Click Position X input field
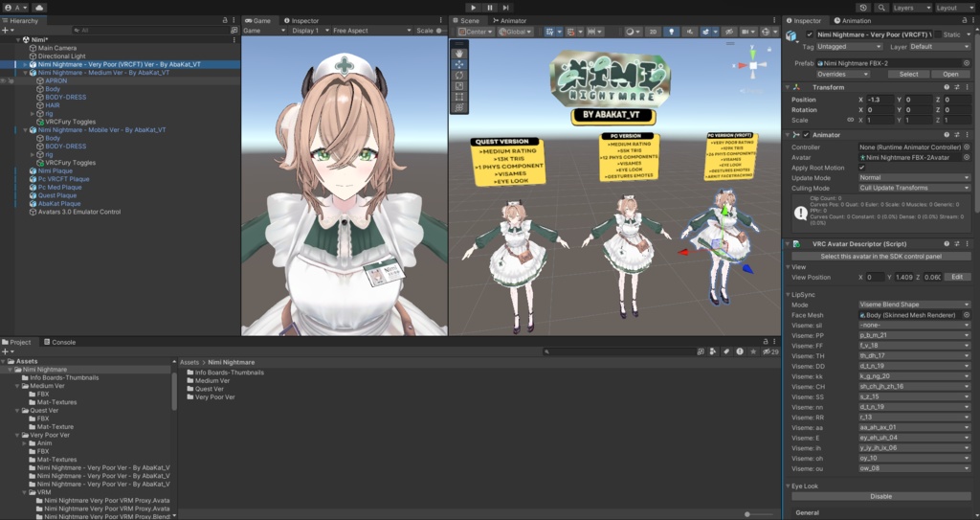Image resolution: width=980 pixels, height=520 pixels. pos(880,100)
